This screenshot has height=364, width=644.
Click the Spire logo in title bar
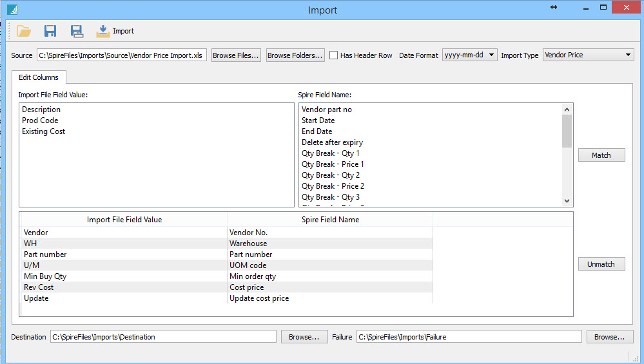[11, 10]
